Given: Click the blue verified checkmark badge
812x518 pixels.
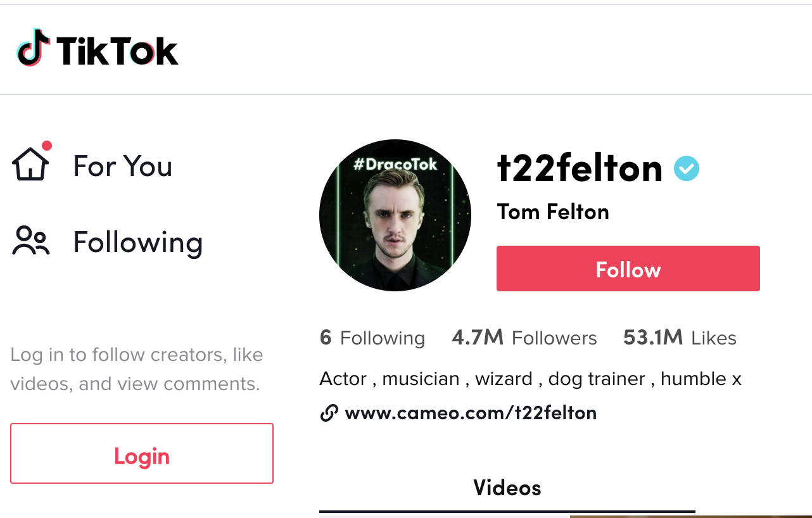Looking at the screenshot, I should [x=687, y=168].
